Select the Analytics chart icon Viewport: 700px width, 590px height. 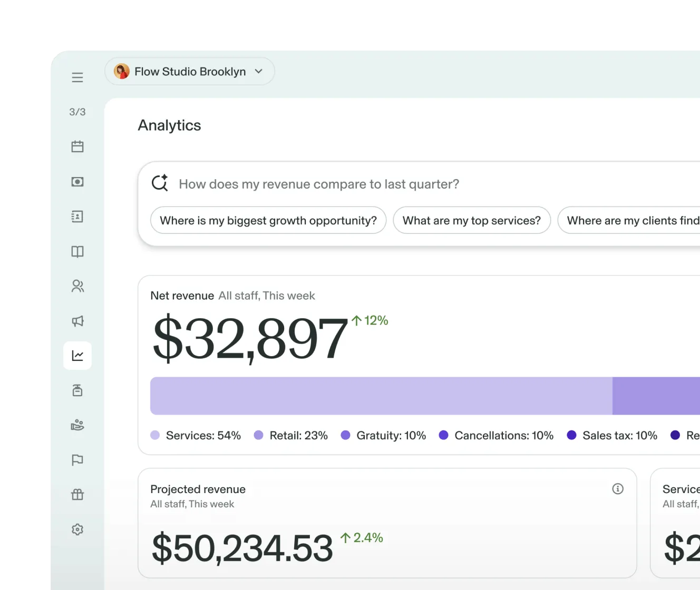point(77,356)
